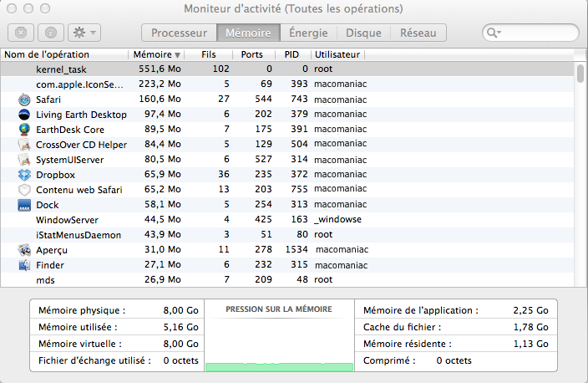Image resolution: width=588 pixels, height=383 pixels.
Task: Select the iStatMenusDaemon process name
Action: point(79,235)
